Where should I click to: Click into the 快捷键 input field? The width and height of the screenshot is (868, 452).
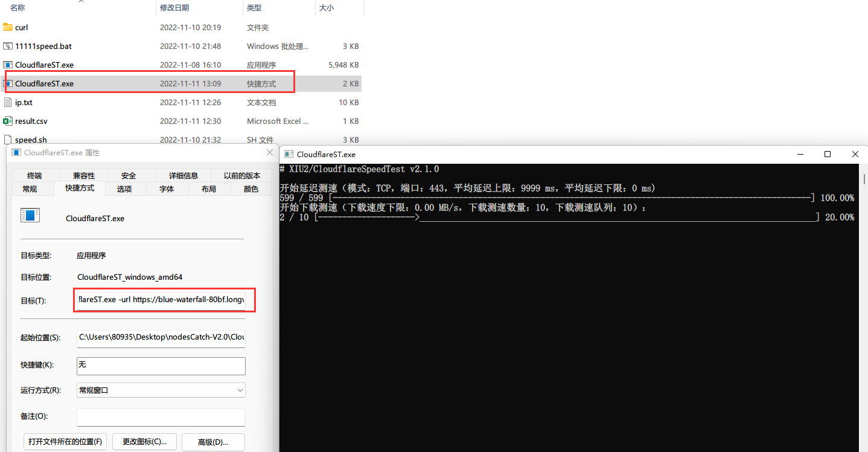point(161,366)
